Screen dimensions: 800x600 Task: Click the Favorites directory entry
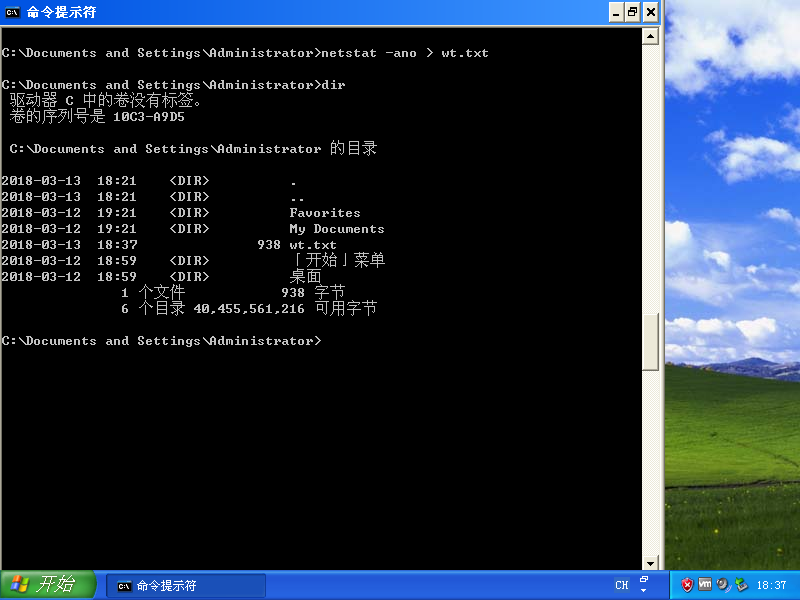click(324, 213)
